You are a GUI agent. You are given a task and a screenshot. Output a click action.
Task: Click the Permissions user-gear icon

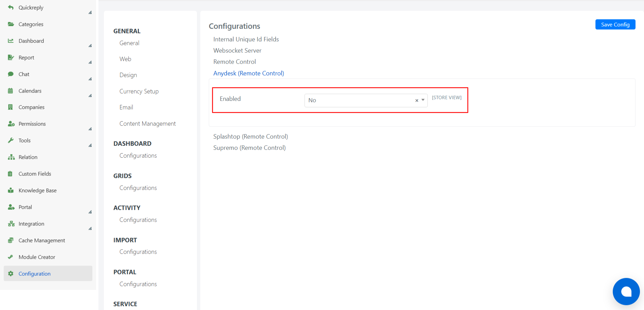[11, 124]
